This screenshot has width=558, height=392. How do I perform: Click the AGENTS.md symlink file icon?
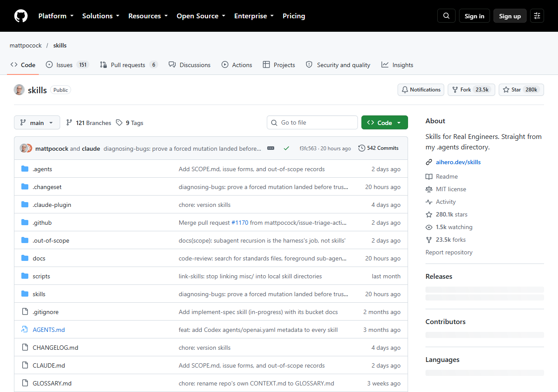[25, 330]
